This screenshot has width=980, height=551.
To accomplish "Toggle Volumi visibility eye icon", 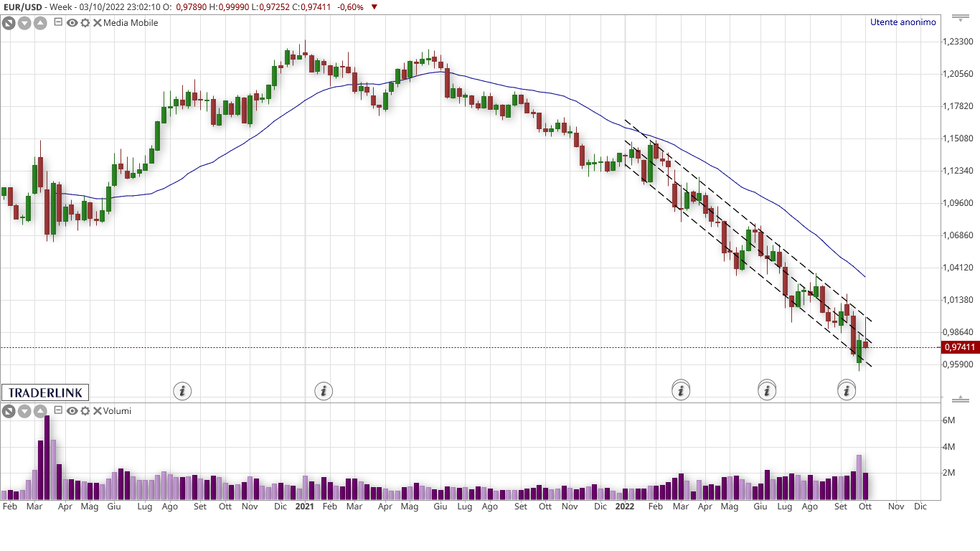I will (x=72, y=411).
